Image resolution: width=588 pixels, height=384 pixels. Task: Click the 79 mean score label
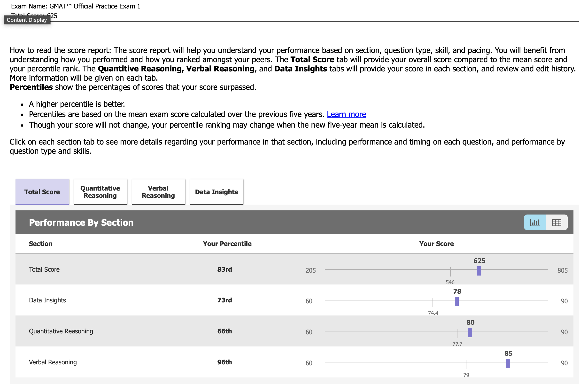tap(466, 375)
